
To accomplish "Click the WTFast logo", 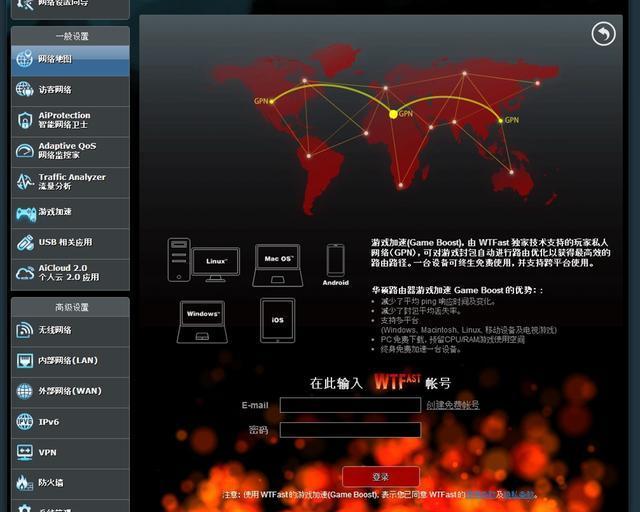I will (397, 382).
